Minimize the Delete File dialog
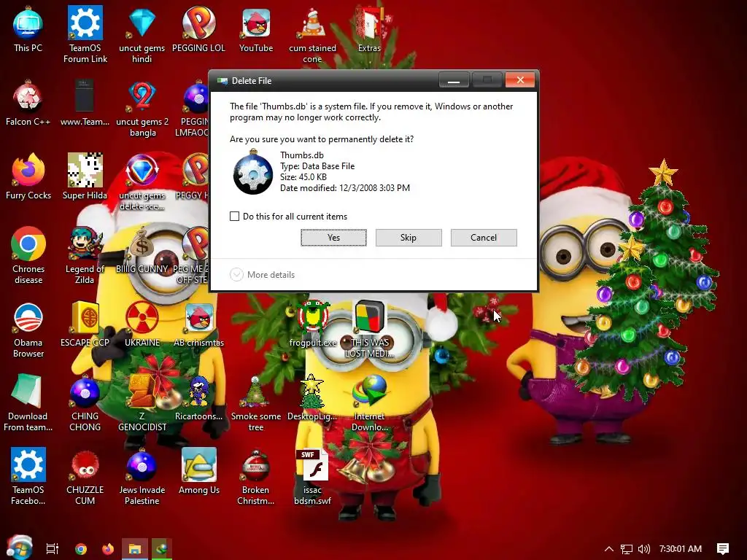The height and width of the screenshot is (560, 747). point(454,80)
